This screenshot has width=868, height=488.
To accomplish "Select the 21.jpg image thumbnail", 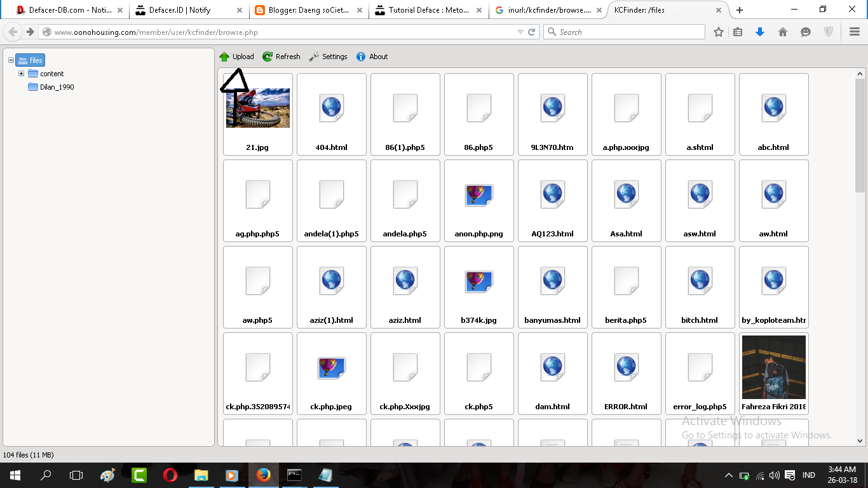I will pyautogui.click(x=257, y=108).
